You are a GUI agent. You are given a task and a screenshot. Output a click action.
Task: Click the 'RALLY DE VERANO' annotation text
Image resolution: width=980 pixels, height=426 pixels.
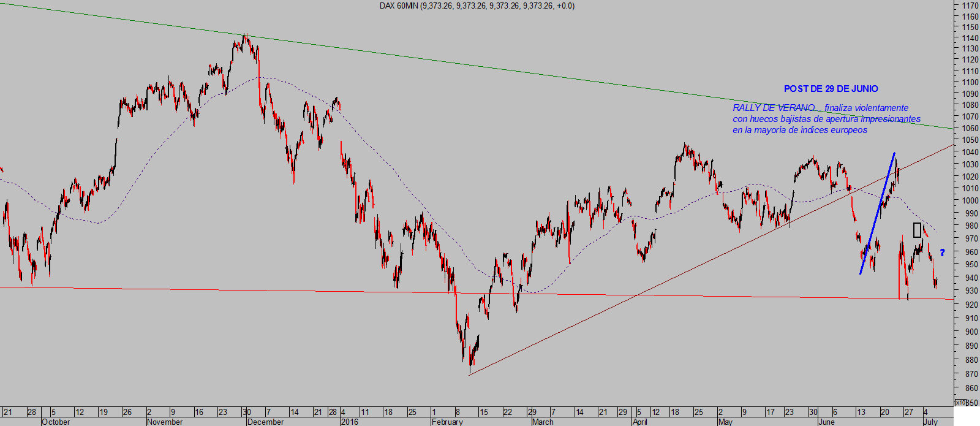(773, 108)
